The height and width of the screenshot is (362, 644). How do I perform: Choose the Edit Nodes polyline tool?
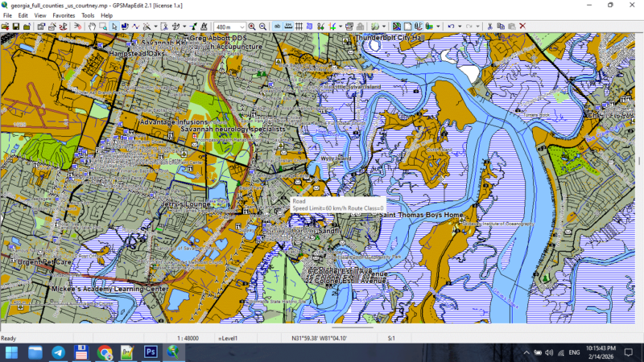[135, 27]
